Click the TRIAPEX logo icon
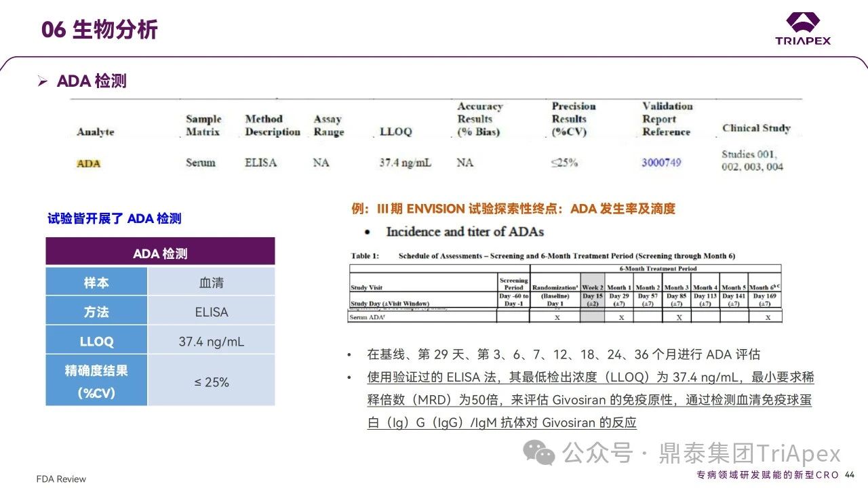Viewport: 868px width, 488px height. (803, 22)
